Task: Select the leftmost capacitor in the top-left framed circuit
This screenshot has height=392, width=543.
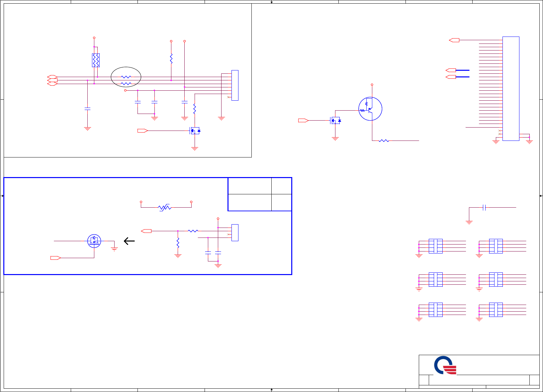Action: [87, 109]
